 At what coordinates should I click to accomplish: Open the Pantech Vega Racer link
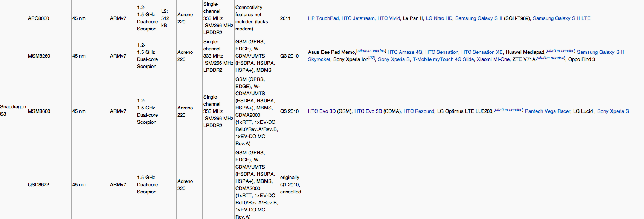pos(548,111)
